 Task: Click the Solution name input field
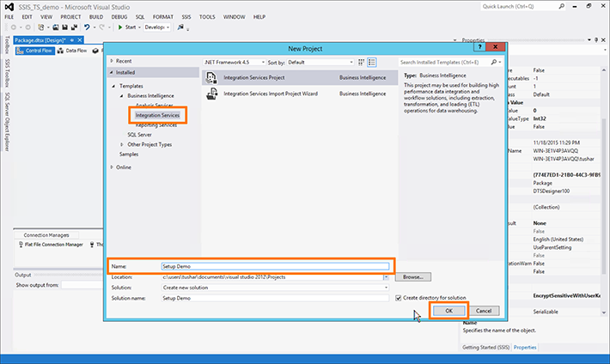(275, 298)
